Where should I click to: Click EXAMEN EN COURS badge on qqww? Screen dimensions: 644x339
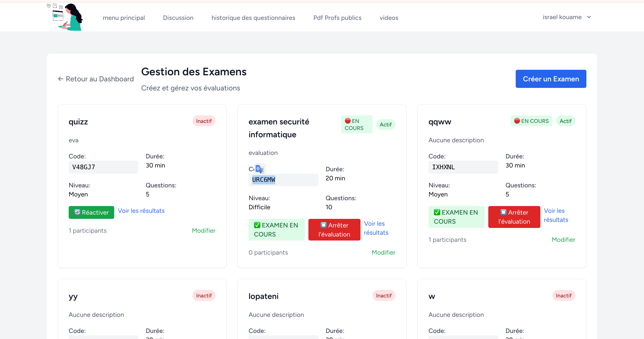(x=456, y=217)
